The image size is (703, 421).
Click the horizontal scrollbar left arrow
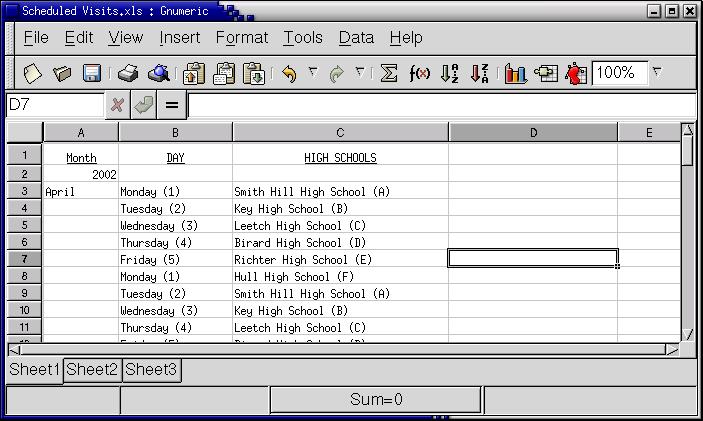14,350
